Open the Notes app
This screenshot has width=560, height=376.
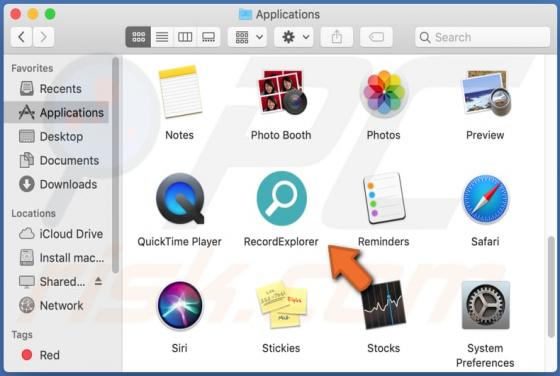180,92
